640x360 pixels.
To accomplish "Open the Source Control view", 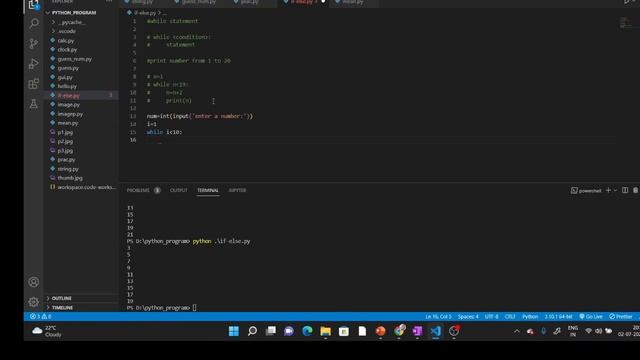I will point(34,44).
